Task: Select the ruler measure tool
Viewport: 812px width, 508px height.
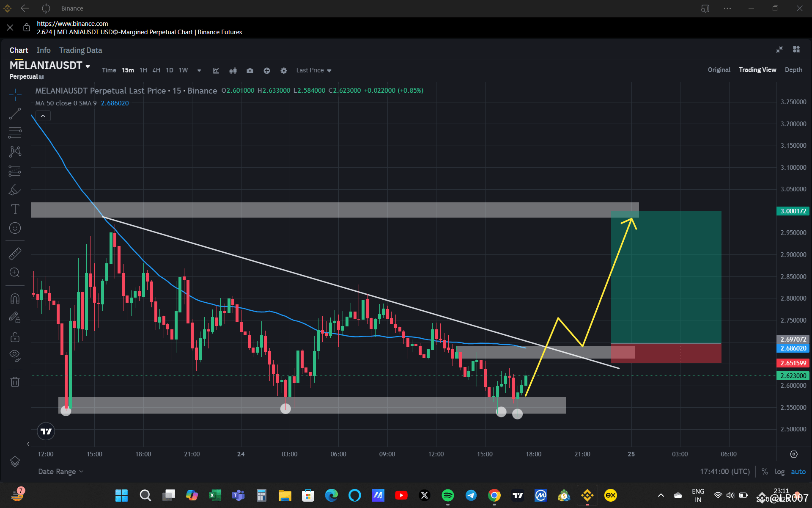Action: point(15,254)
